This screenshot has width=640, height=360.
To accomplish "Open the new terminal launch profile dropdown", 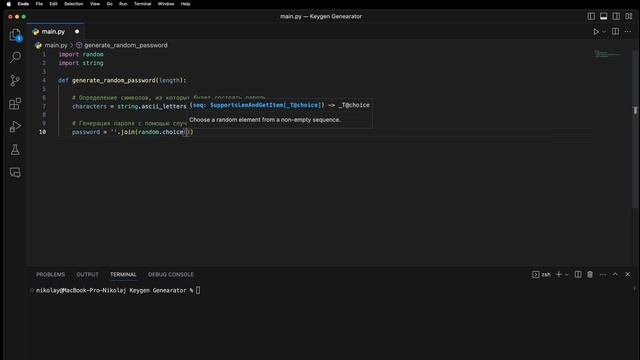I will coord(567,275).
